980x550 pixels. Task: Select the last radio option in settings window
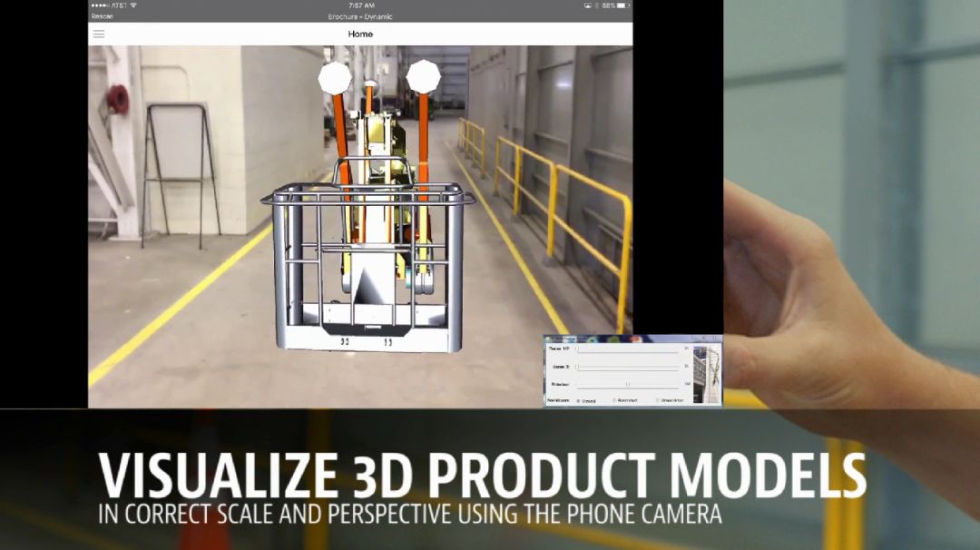pyautogui.click(x=658, y=400)
